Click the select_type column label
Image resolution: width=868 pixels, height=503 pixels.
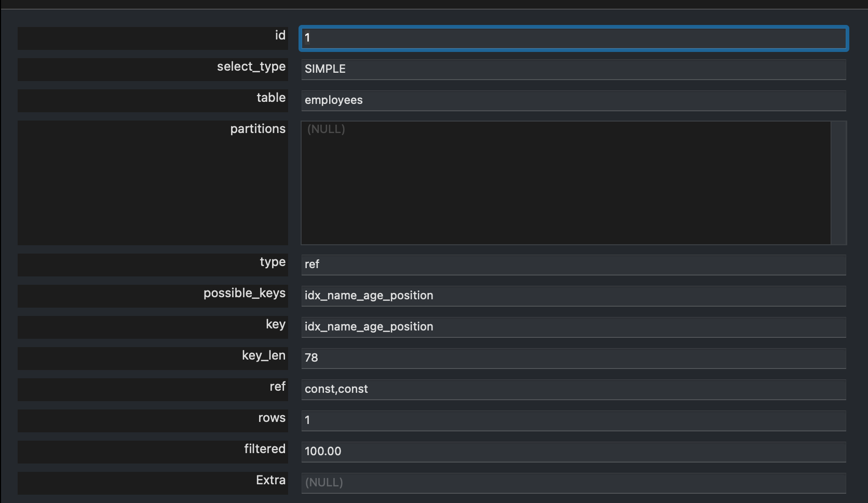tap(251, 67)
